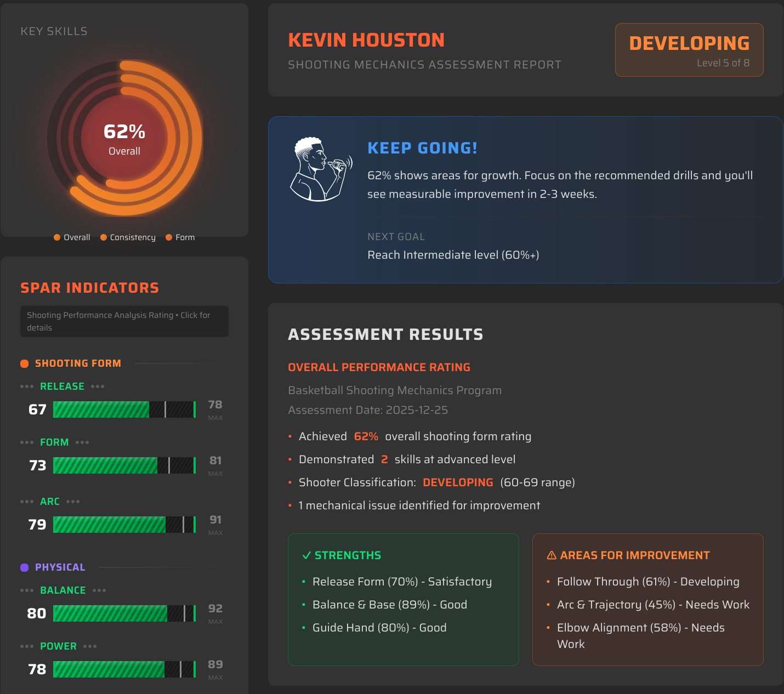784x694 pixels.
Task: Click the purple dot next to PHYSICAL
Action: 24,567
